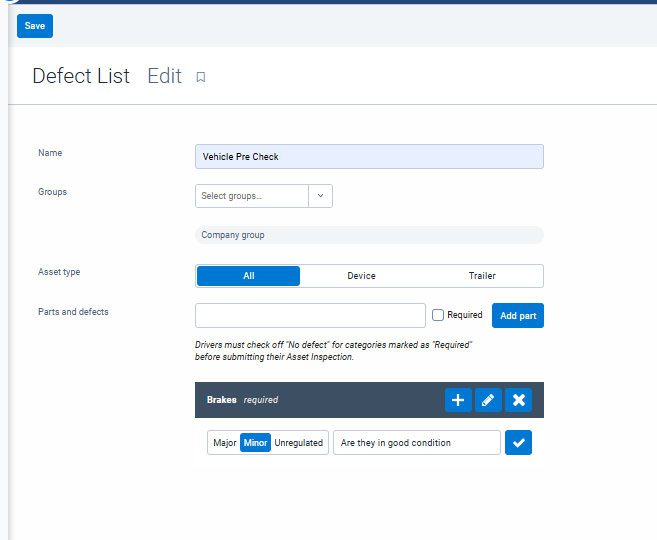The width and height of the screenshot is (657, 540).
Task: Mark the defect as Unregulated
Action: (x=299, y=443)
